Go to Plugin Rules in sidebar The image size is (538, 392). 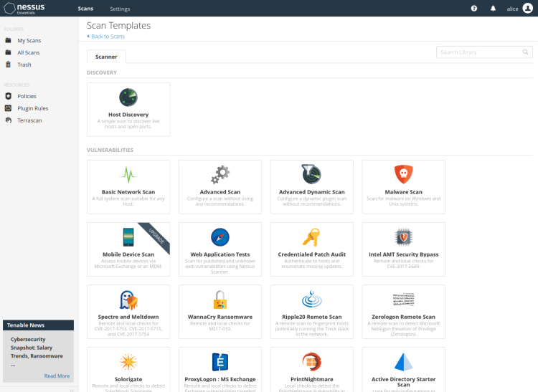point(32,108)
